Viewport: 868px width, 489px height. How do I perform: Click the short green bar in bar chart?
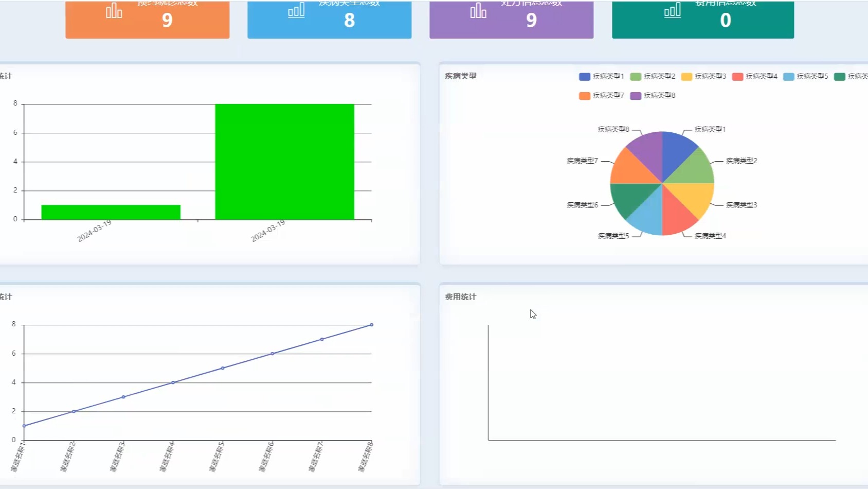111,212
